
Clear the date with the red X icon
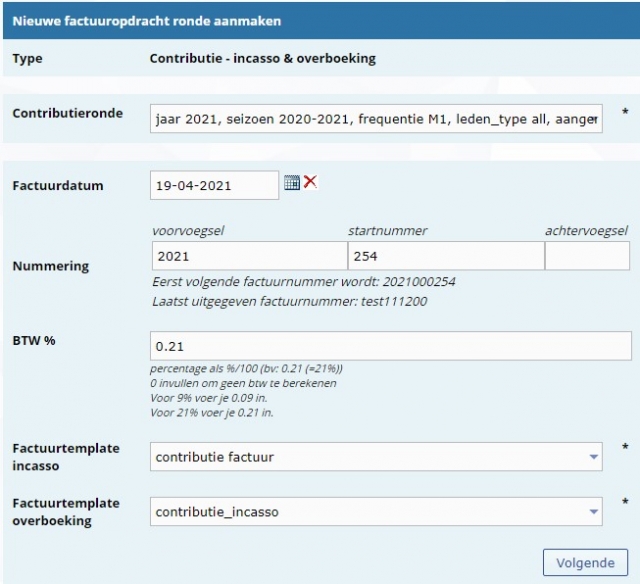(310, 183)
